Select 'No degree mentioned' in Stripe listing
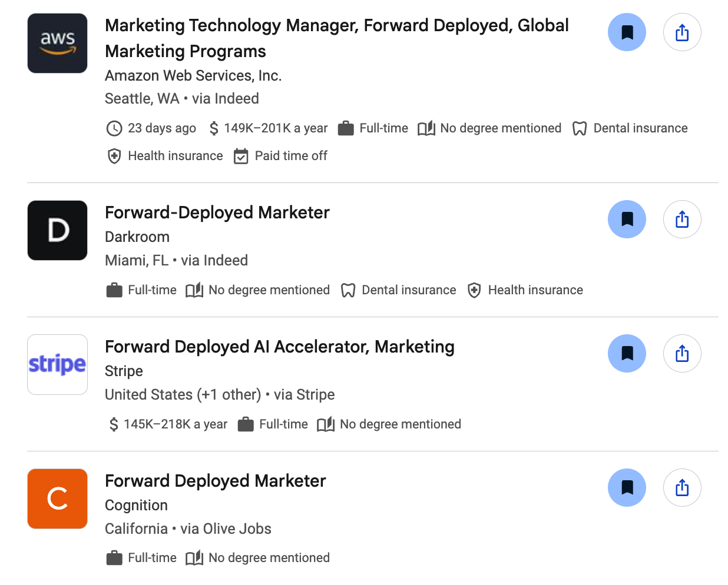Viewport: 728px width, 585px height. tap(401, 424)
